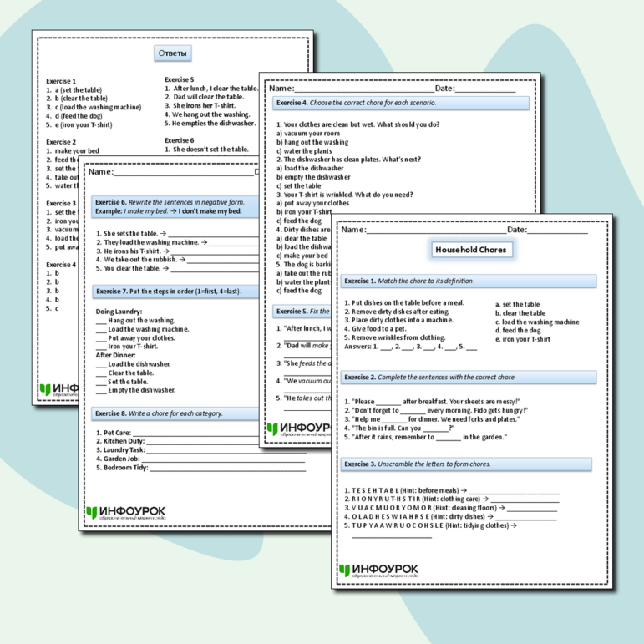Select the 'Household Chores' title box
The height and width of the screenshot is (644, 644).
click(x=471, y=250)
